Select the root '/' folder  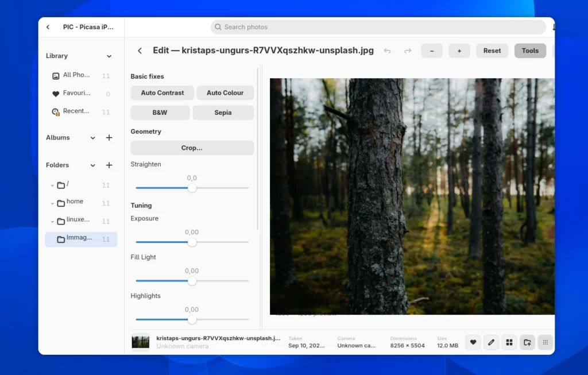80,185
